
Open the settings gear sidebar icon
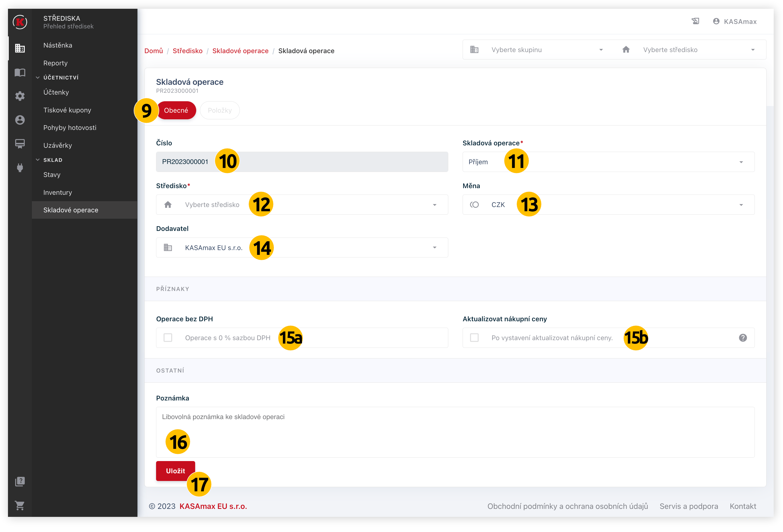point(20,96)
